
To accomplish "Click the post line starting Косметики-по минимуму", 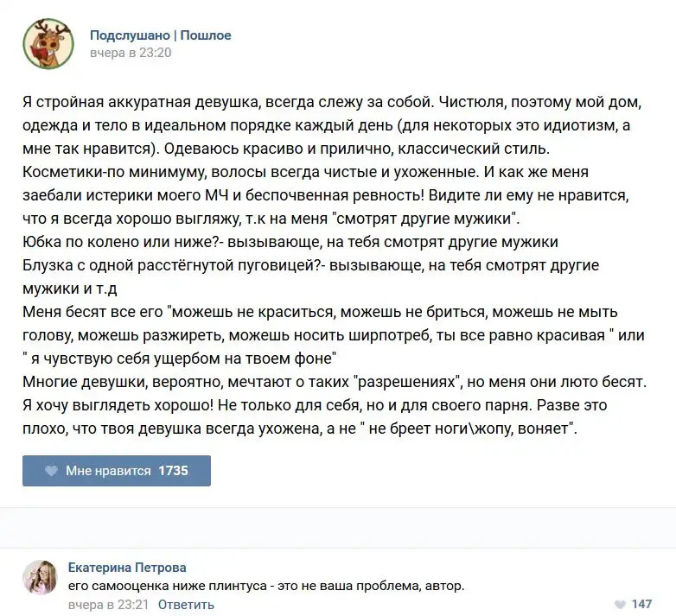I will (x=305, y=172).
